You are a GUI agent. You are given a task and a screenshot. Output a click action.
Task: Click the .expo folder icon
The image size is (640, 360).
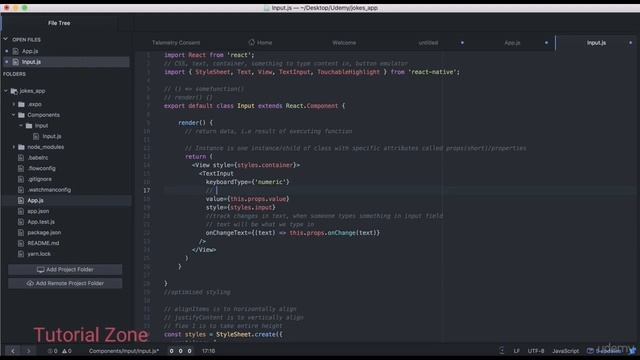tap(22, 104)
